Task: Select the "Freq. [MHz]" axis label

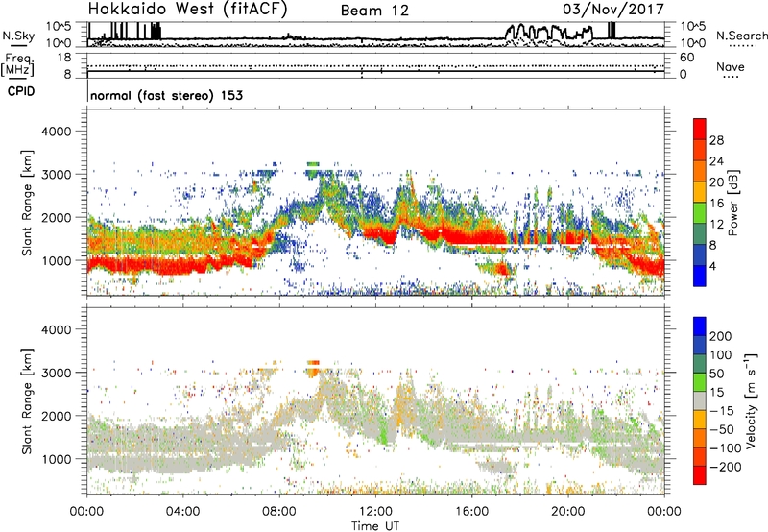Action: pos(17,64)
